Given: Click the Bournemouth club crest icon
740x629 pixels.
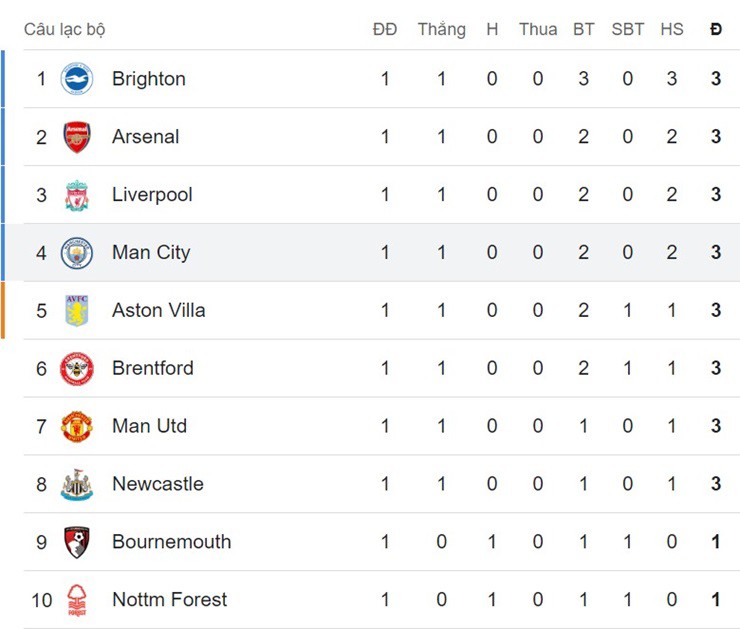Looking at the screenshot, I should (77, 543).
